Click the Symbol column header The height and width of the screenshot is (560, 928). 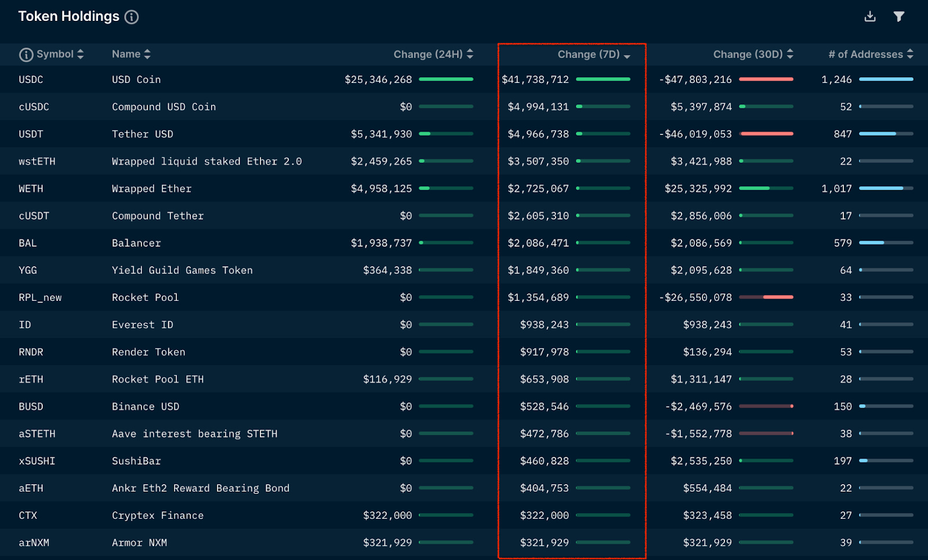(55, 54)
